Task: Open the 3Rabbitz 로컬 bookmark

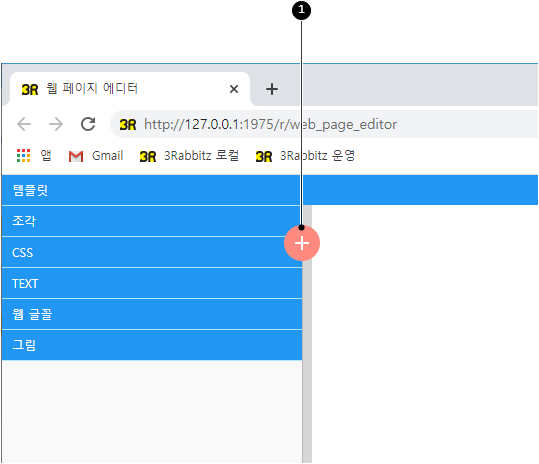Action: 189,156
